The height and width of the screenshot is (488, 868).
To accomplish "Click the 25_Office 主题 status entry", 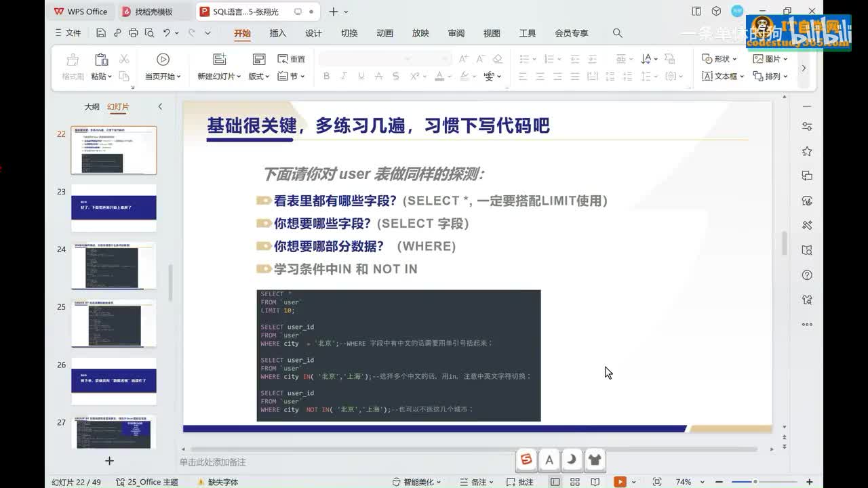I will tap(146, 482).
